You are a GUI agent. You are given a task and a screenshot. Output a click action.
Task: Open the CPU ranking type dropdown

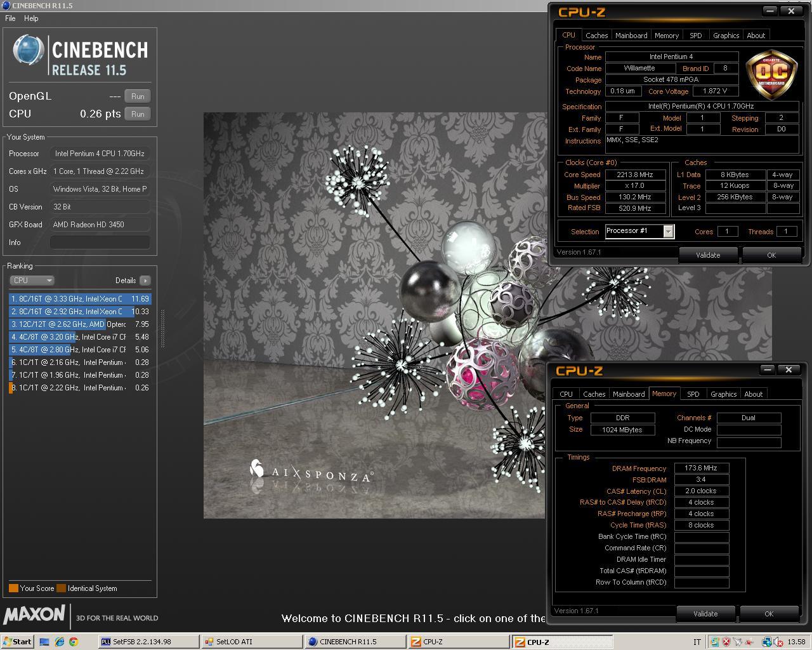point(32,281)
